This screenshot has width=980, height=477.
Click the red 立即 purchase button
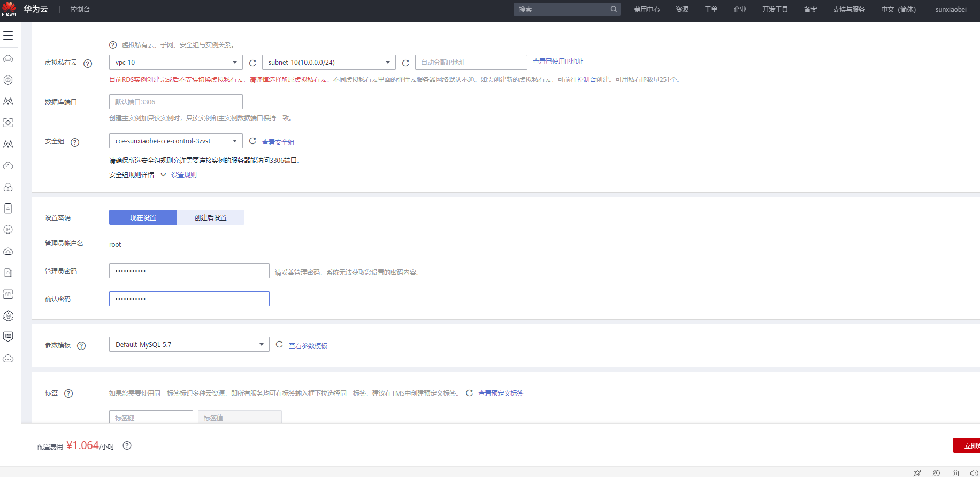(967, 445)
